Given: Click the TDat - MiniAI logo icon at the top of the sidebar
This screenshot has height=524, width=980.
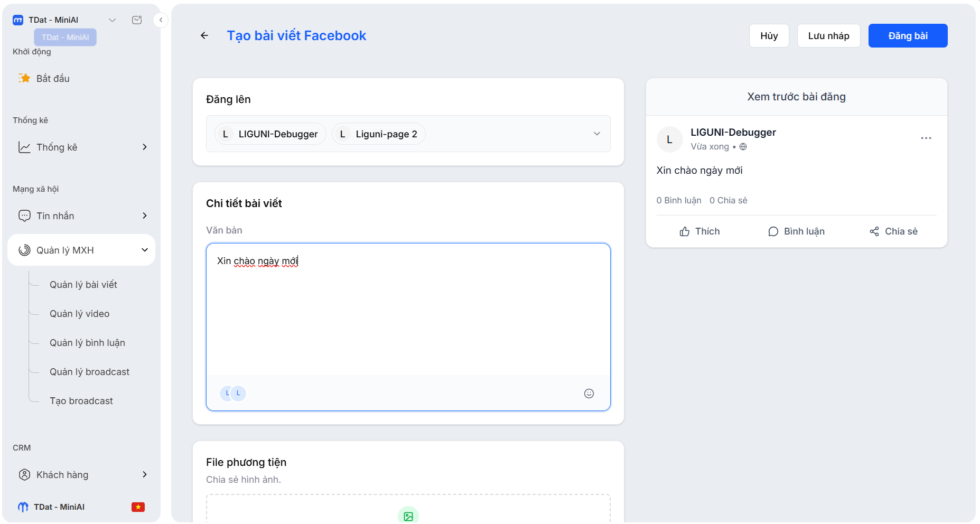Looking at the screenshot, I should pos(18,20).
